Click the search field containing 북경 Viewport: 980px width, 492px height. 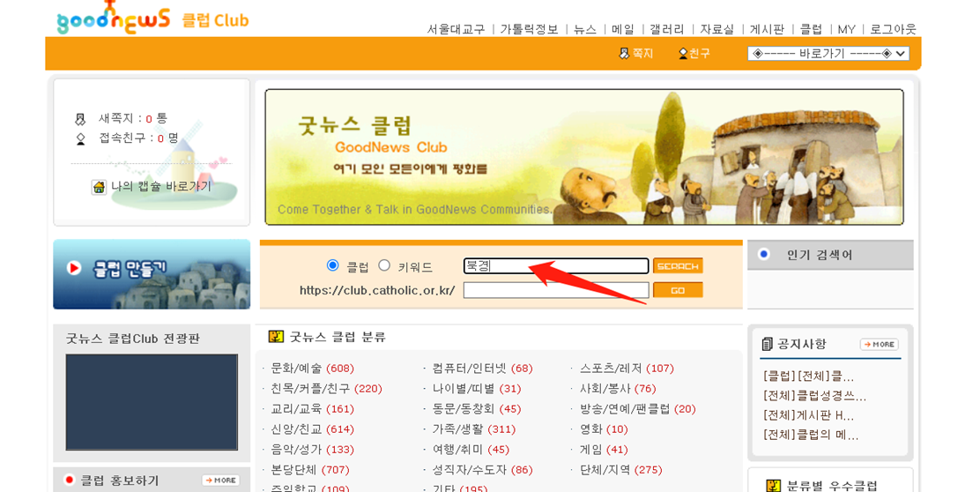click(555, 265)
